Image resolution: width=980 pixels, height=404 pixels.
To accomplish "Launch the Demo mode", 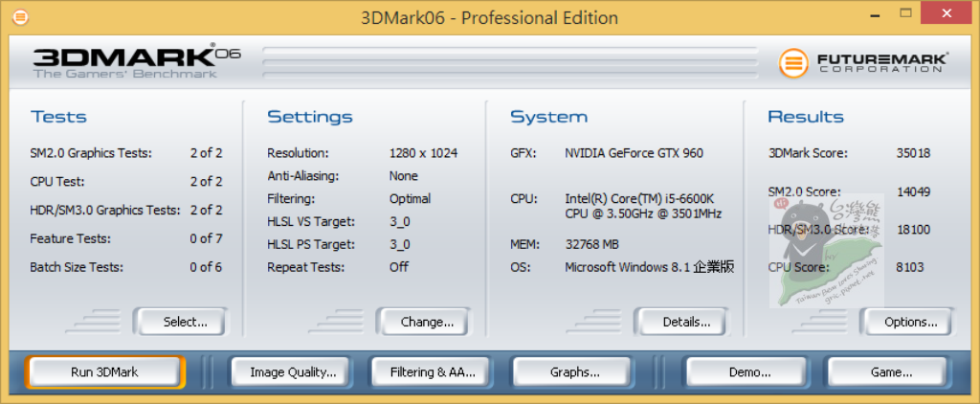I will coord(748,372).
